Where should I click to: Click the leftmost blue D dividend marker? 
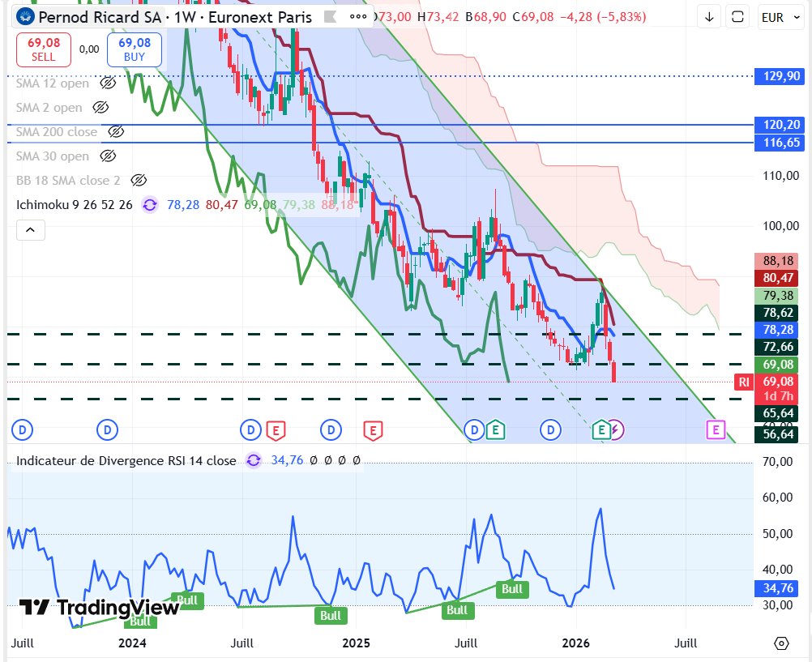click(x=23, y=429)
